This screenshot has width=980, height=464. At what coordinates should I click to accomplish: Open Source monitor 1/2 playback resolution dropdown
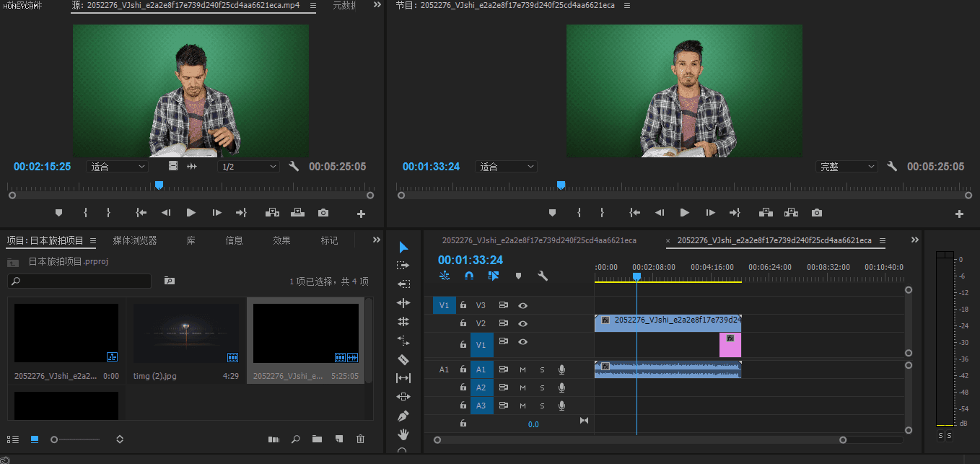[x=248, y=167]
